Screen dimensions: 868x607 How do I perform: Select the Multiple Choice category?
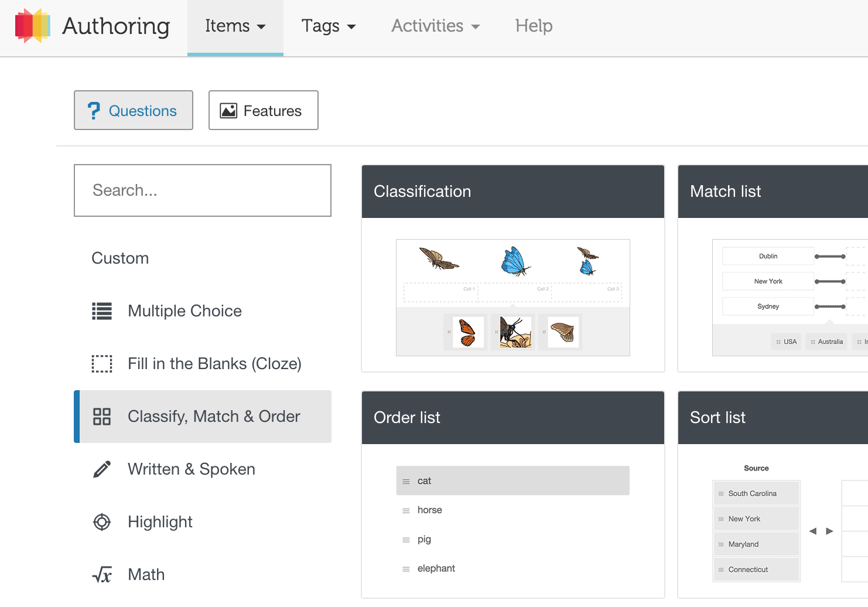coord(203,311)
